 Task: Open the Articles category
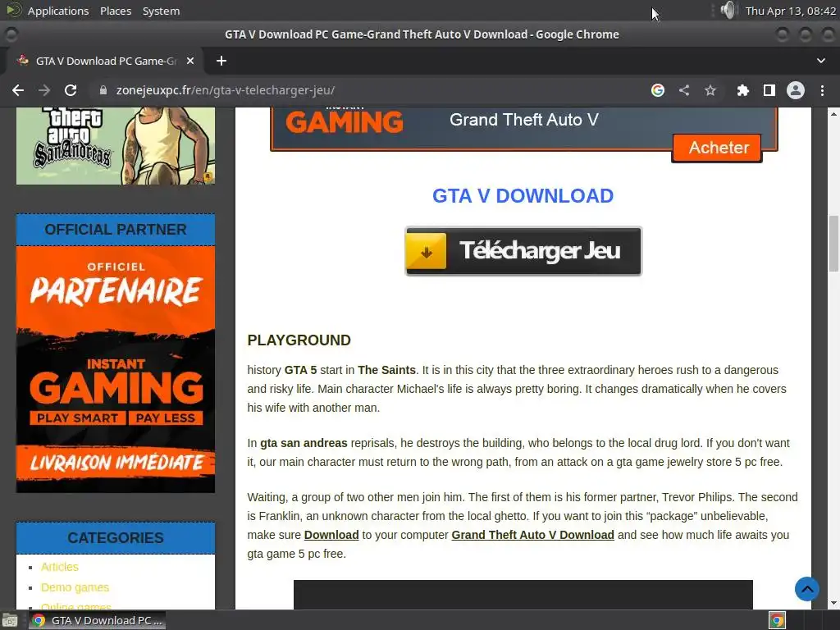coord(59,567)
